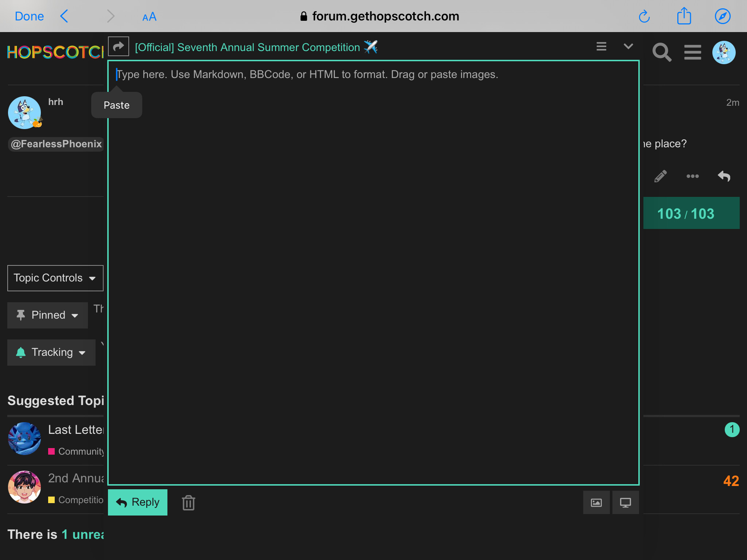Open the forum hamburger menu
The width and height of the screenshot is (747, 560).
(x=692, y=52)
